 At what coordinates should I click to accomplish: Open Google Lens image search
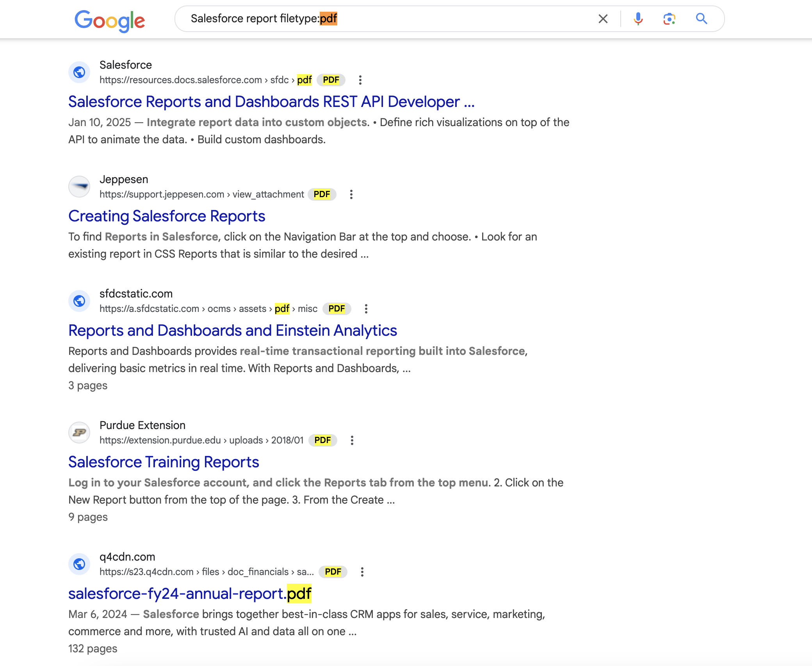[670, 19]
